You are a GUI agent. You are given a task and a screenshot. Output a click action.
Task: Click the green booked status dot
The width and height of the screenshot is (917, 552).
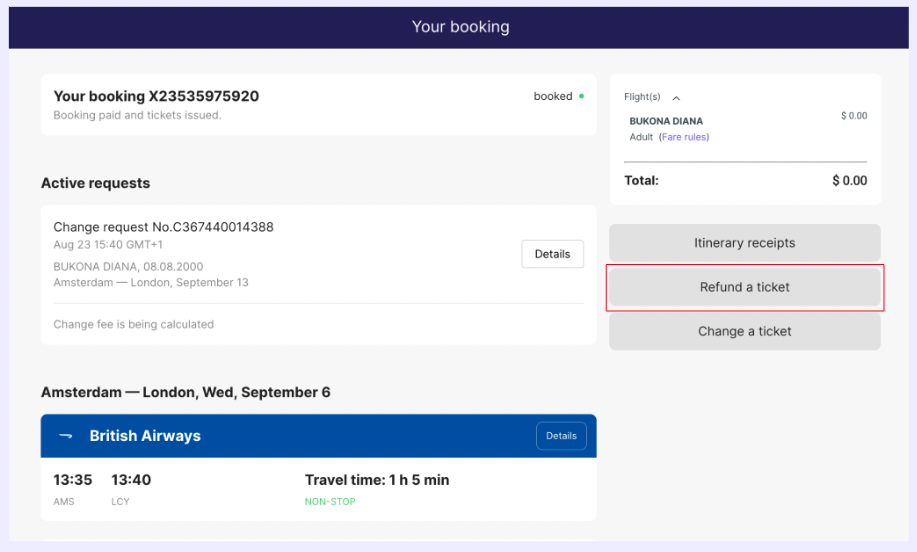click(x=581, y=97)
